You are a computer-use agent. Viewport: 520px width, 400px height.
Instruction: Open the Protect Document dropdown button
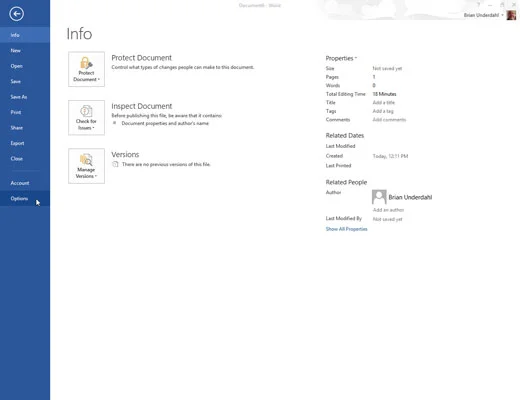coord(86,69)
